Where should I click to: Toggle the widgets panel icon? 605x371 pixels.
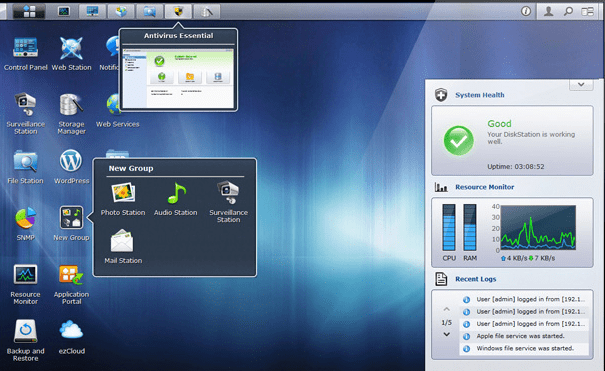point(588,11)
